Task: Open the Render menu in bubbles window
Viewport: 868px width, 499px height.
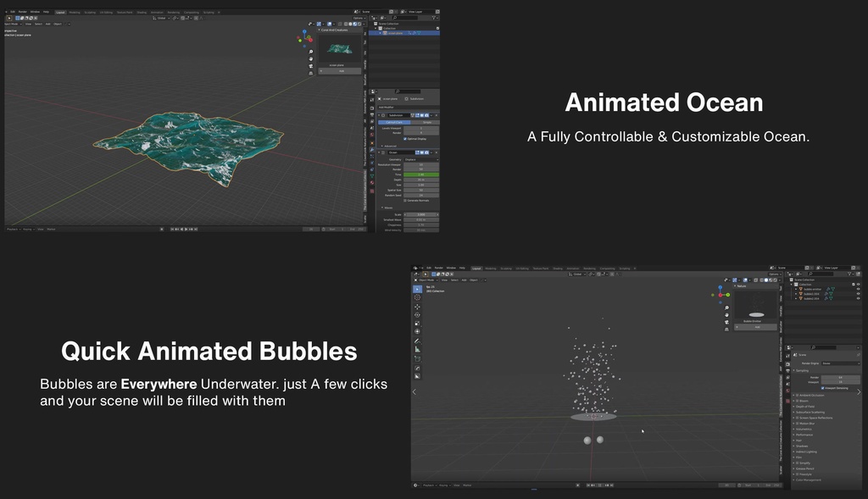Action: pyautogui.click(x=439, y=268)
